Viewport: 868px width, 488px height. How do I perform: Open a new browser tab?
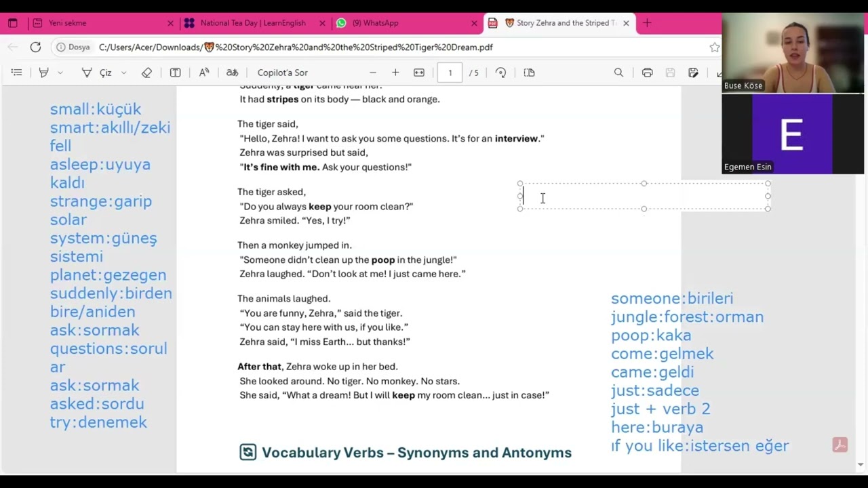pos(647,23)
